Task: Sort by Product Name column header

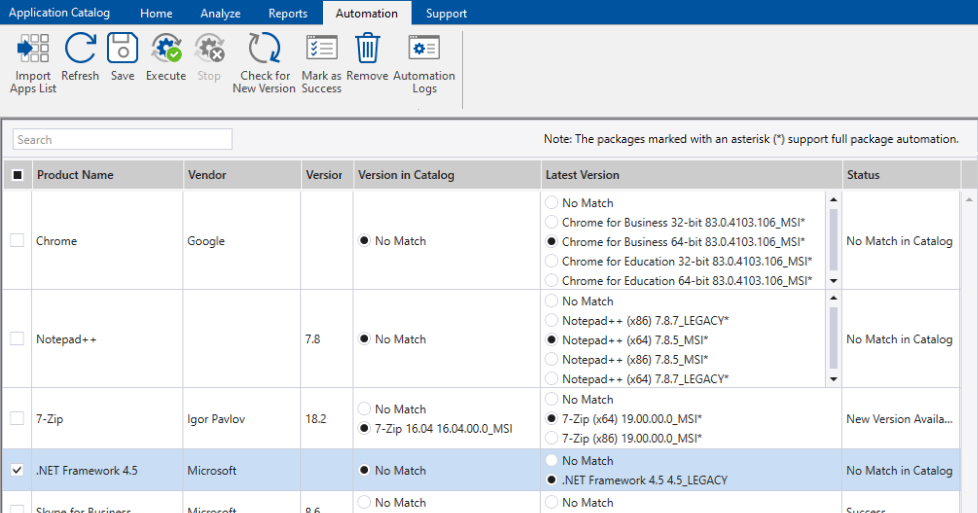Action: (x=75, y=175)
